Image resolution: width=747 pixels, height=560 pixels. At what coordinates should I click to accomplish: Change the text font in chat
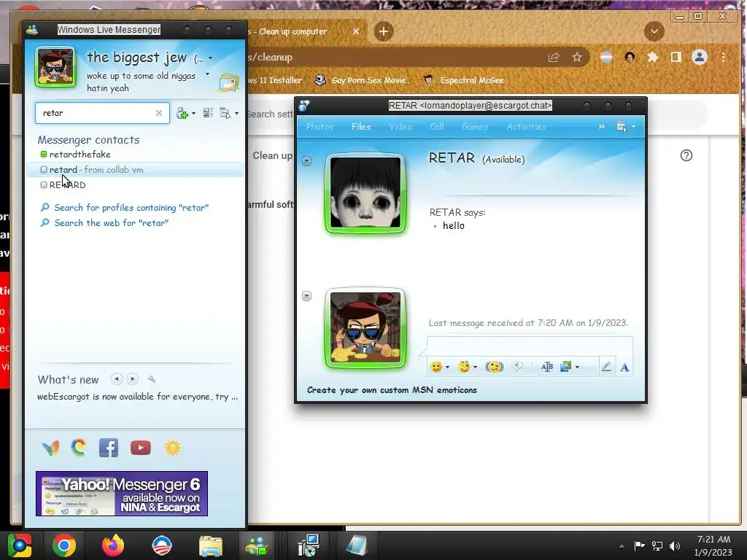(547, 367)
